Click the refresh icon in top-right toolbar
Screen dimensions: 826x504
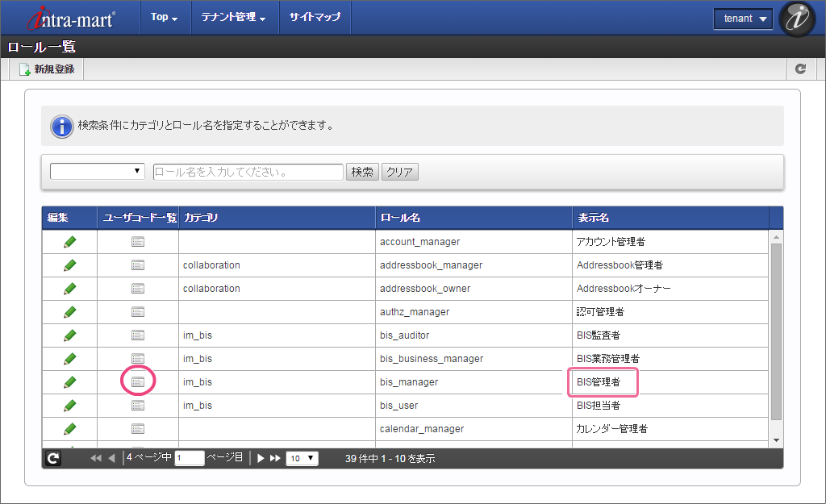(x=800, y=69)
